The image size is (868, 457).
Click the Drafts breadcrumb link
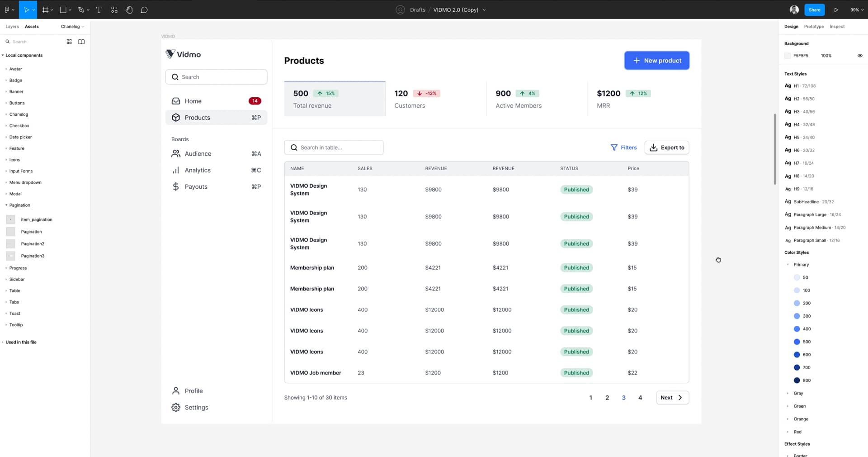click(x=417, y=10)
